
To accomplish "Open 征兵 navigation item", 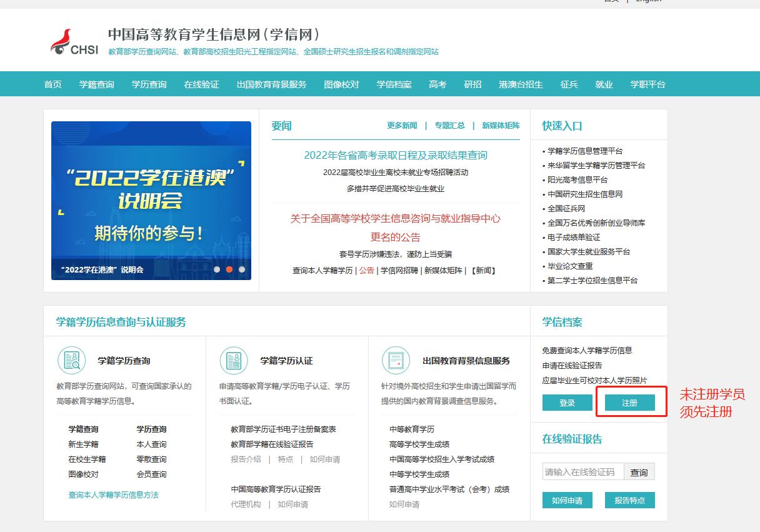I will pos(569,84).
